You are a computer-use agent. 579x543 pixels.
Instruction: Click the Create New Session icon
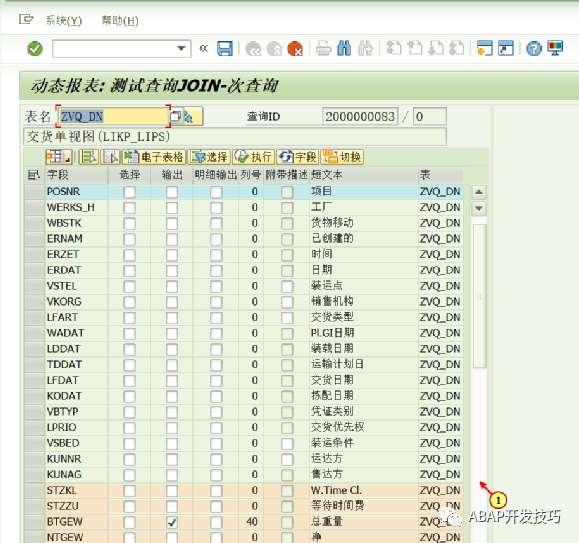pyautogui.click(x=485, y=48)
